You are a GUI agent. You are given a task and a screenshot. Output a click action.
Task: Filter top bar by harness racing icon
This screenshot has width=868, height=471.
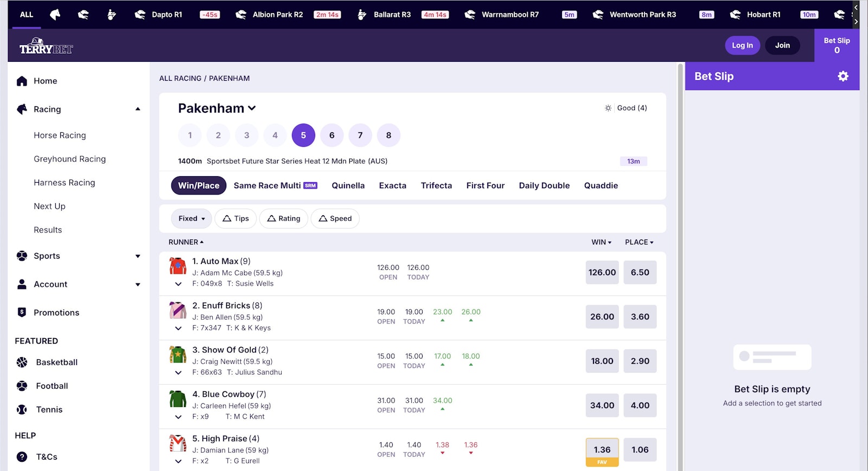[111, 15]
